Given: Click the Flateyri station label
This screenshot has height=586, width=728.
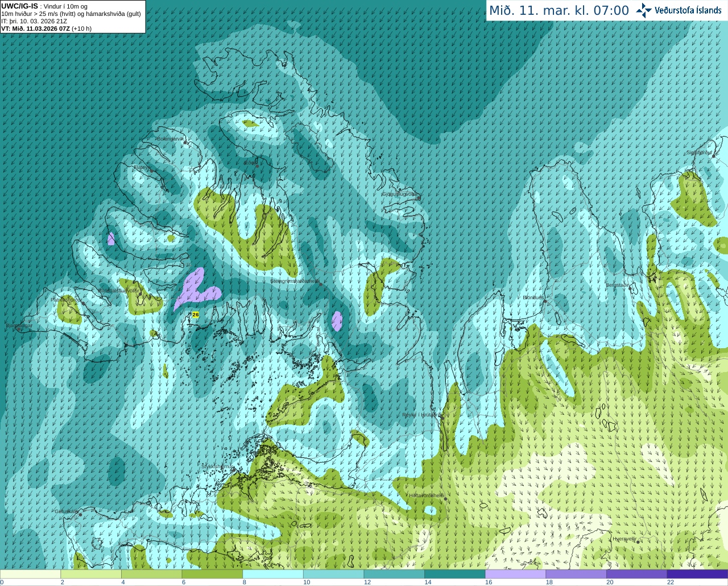Looking at the screenshot, I should click(142, 167).
